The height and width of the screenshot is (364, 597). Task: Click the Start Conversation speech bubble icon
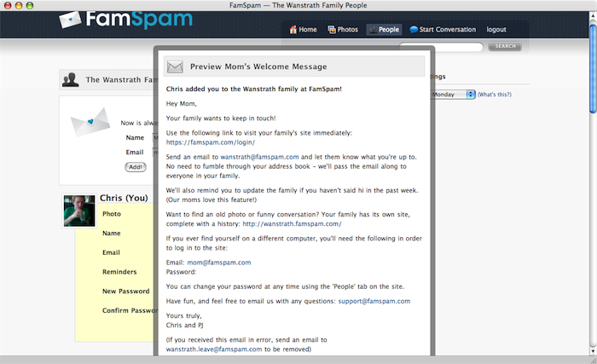click(x=414, y=30)
